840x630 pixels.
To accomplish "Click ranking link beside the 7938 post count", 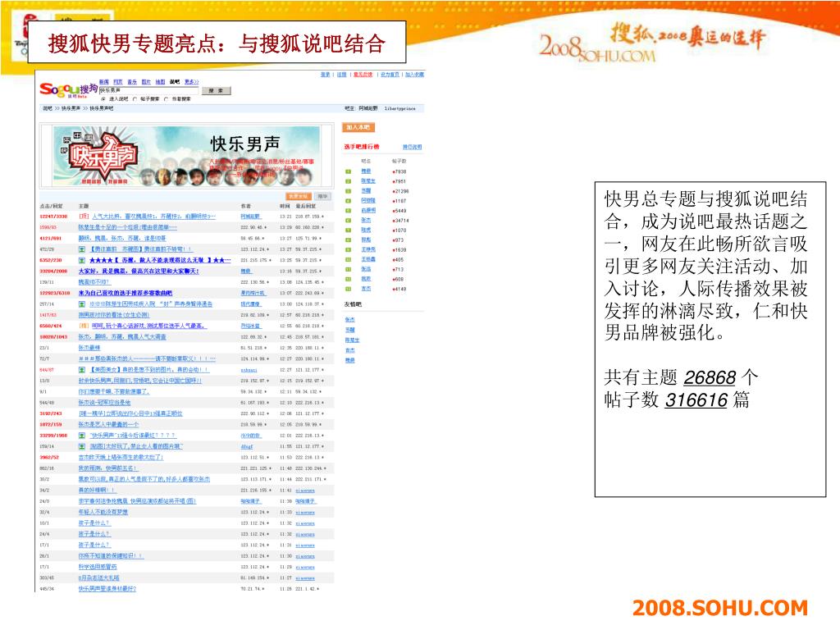I will [365, 171].
